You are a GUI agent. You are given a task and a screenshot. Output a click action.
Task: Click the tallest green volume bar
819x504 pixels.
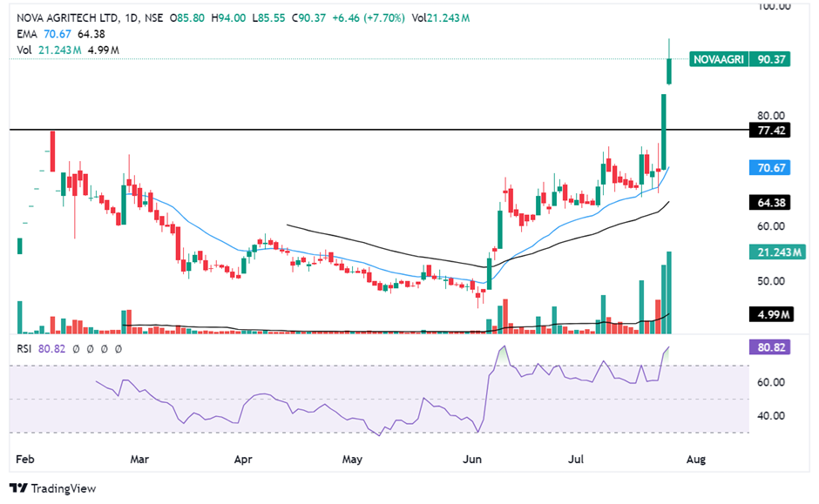tap(670, 292)
